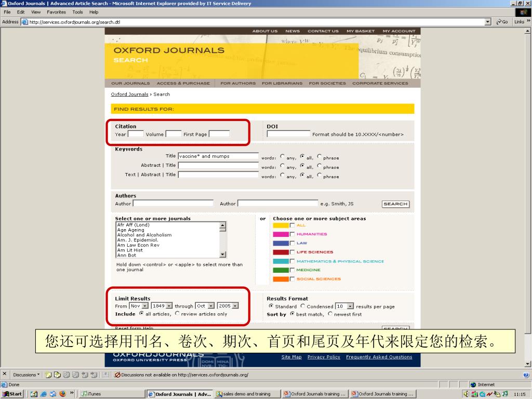
Task: Tick the SOCIAL SCIENCES checkbox
Action: click(x=292, y=279)
